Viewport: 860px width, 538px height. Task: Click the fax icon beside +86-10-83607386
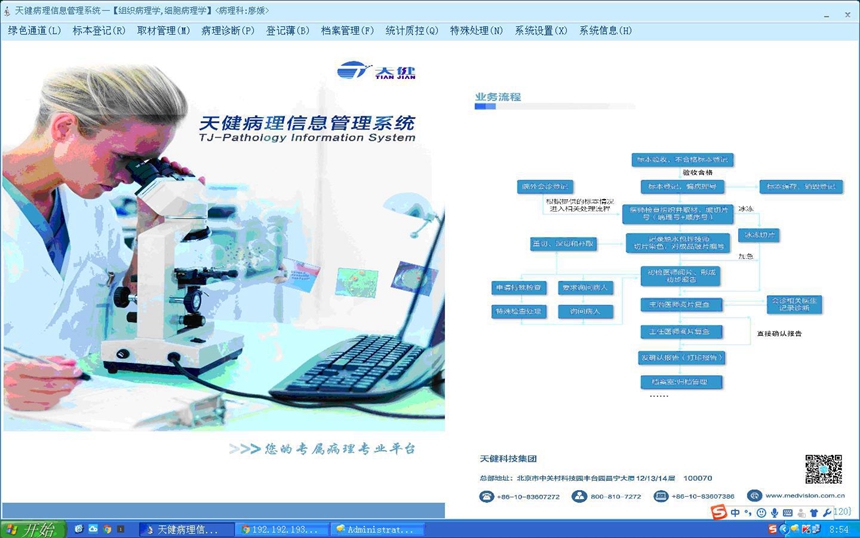pos(661,496)
